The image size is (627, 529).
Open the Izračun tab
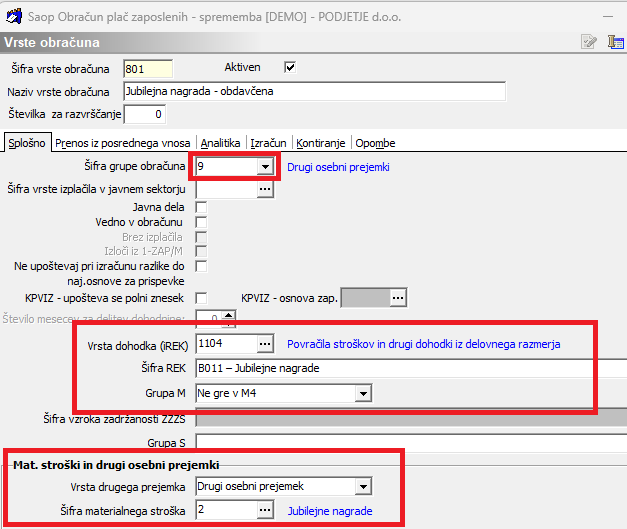(268, 143)
